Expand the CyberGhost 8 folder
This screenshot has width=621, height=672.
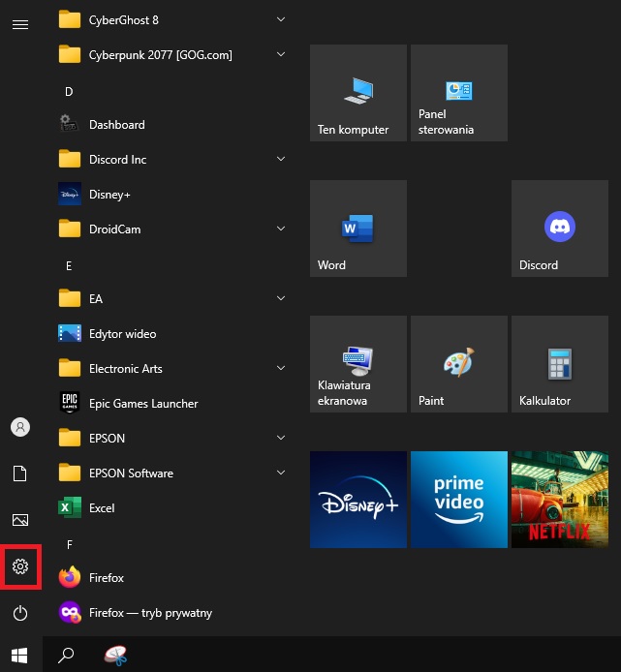coord(280,19)
